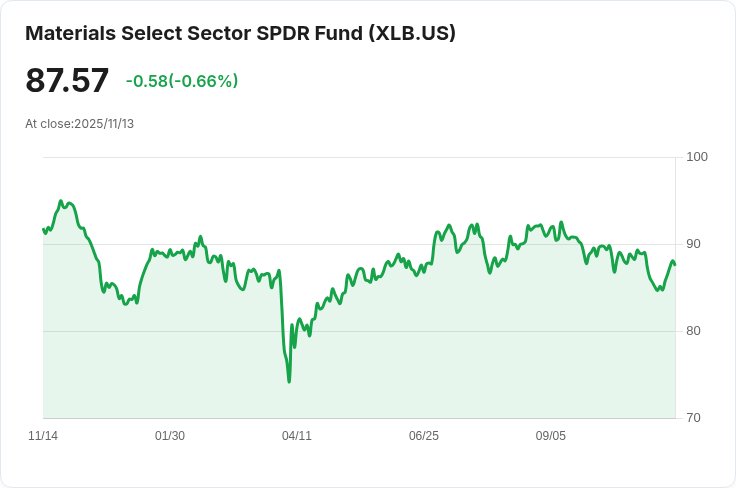Click the 06/25 x-axis date label

pos(424,436)
